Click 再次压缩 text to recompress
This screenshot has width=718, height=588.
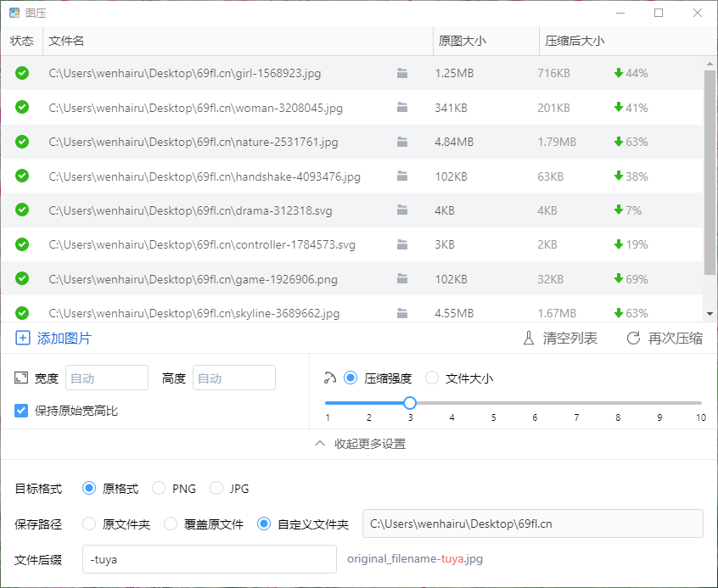click(x=676, y=338)
